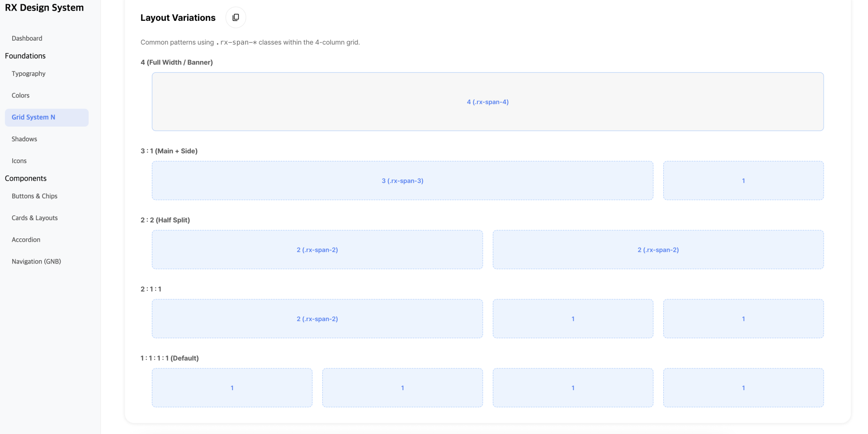Click the last block in the 2:1:1 row

(743, 319)
